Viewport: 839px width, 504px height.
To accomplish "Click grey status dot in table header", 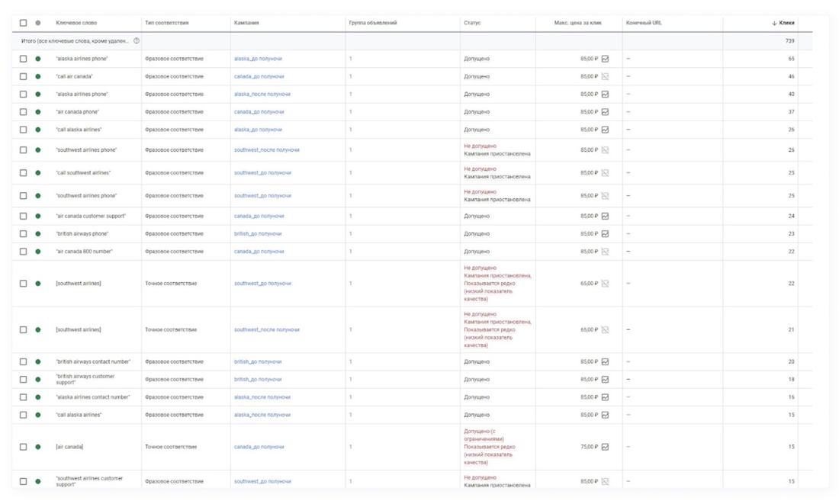I will tap(38, 23).
